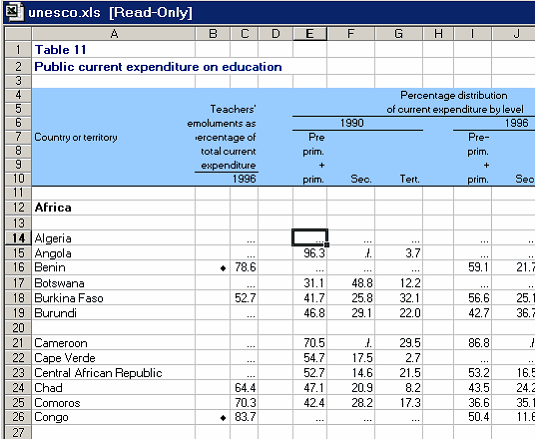Select the Burkina Faso cell
535x439 pixels.
click(x=114, y=298)
